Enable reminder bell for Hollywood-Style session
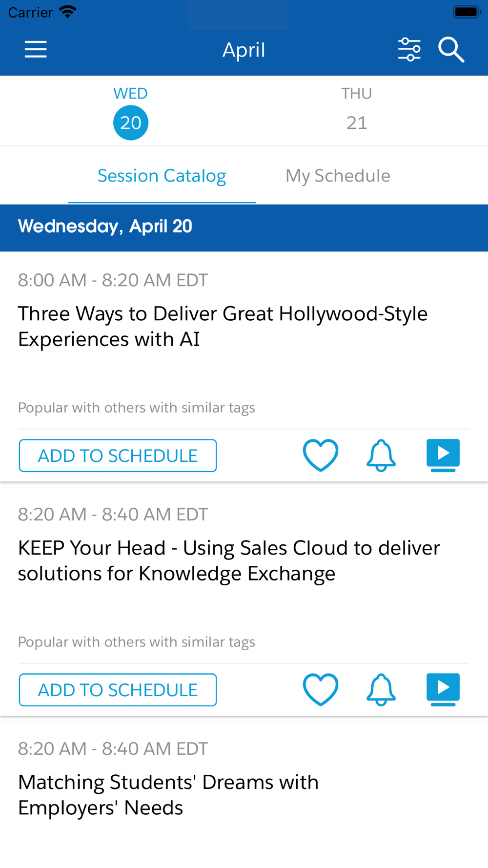 tap(381, 455)
